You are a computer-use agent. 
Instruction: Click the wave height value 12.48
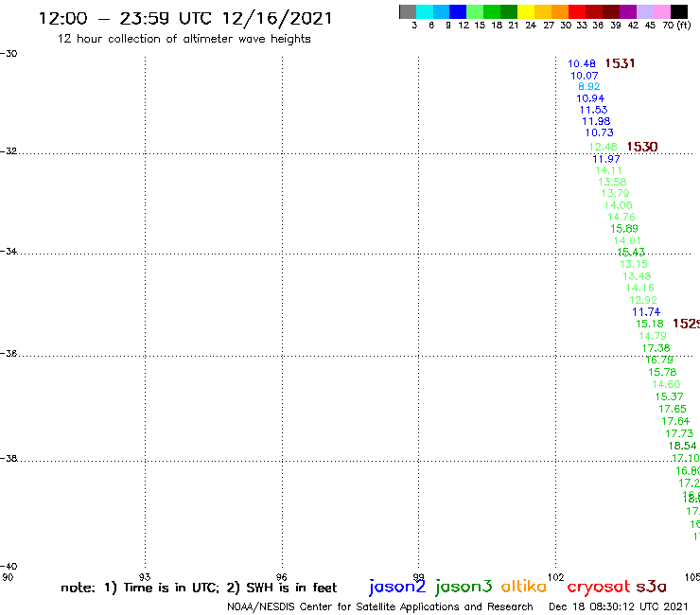[603, 147]
